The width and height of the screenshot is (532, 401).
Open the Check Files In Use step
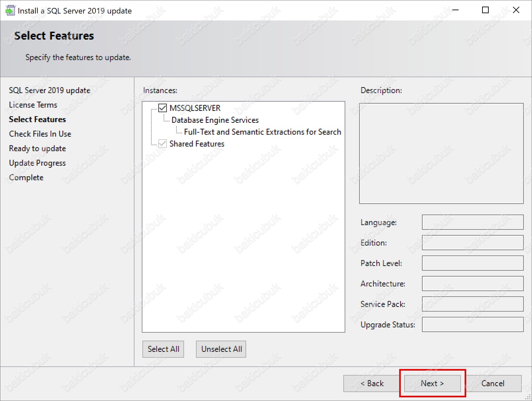[40, 134]
